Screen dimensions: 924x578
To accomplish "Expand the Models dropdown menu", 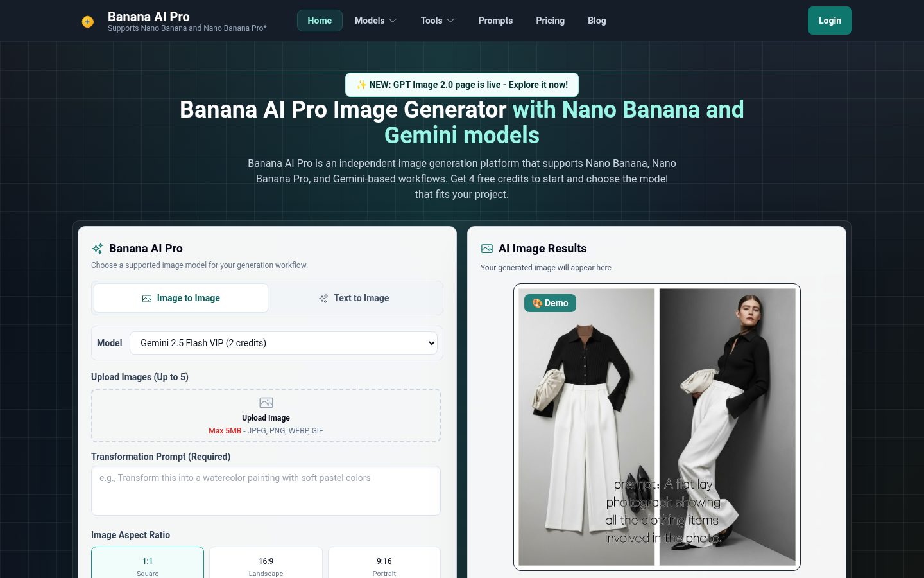I will pyautogui.click(x=375, y=21).
